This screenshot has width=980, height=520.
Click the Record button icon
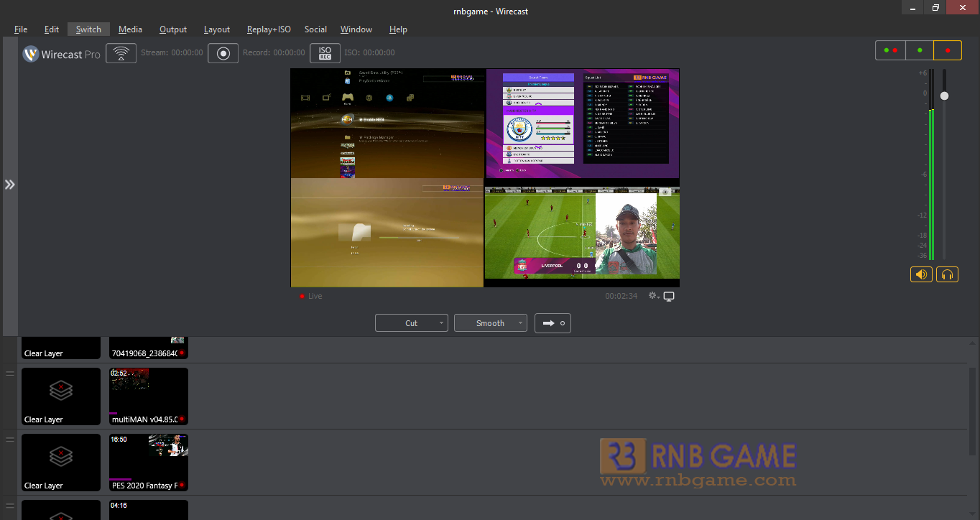223,53
